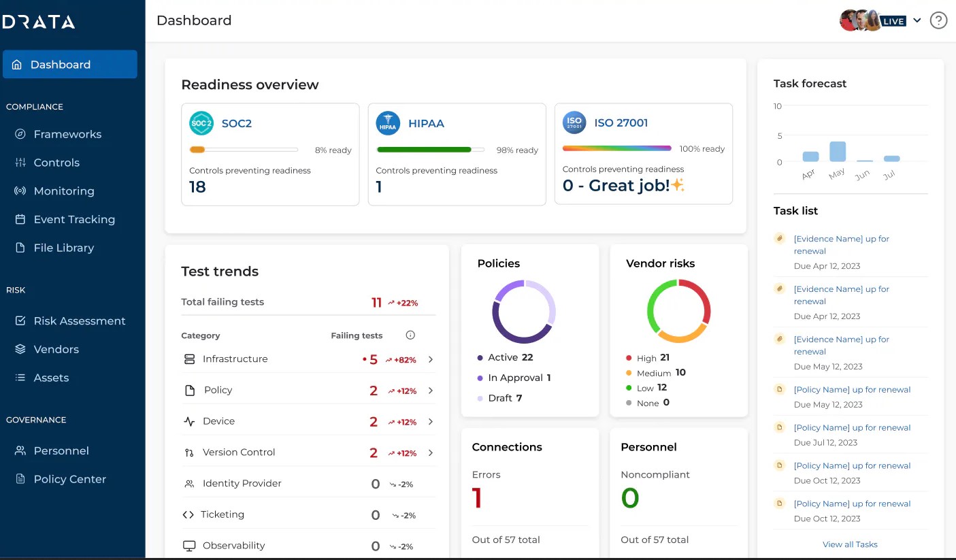Click the Vendors layers icon in sidebar
This screenshot has width=956, height=560.
(20, 349)
